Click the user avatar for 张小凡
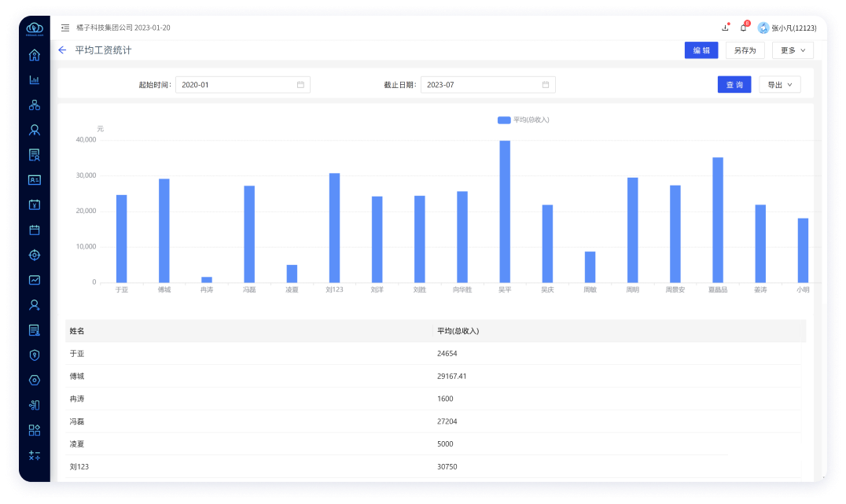Viewport: 846px width, 504px height. pos(763,28)
